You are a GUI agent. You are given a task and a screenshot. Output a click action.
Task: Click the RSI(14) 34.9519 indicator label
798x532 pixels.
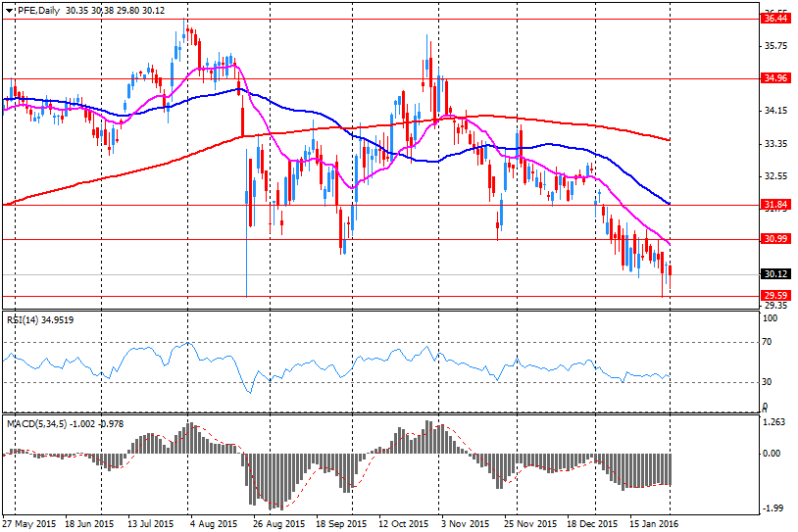39,320
